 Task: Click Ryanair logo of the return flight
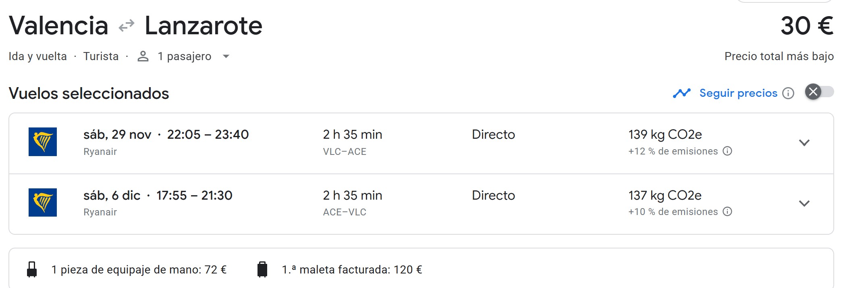[43, 202]
